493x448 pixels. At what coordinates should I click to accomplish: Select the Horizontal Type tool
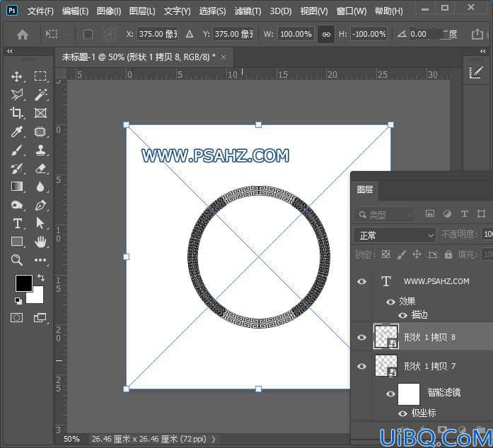(x=17, y=223)
